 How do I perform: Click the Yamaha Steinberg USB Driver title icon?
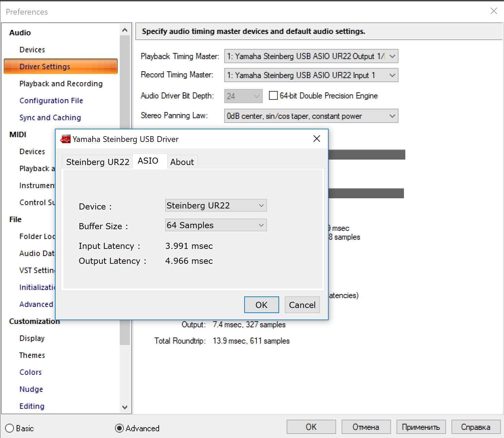(x=65, y=139)
